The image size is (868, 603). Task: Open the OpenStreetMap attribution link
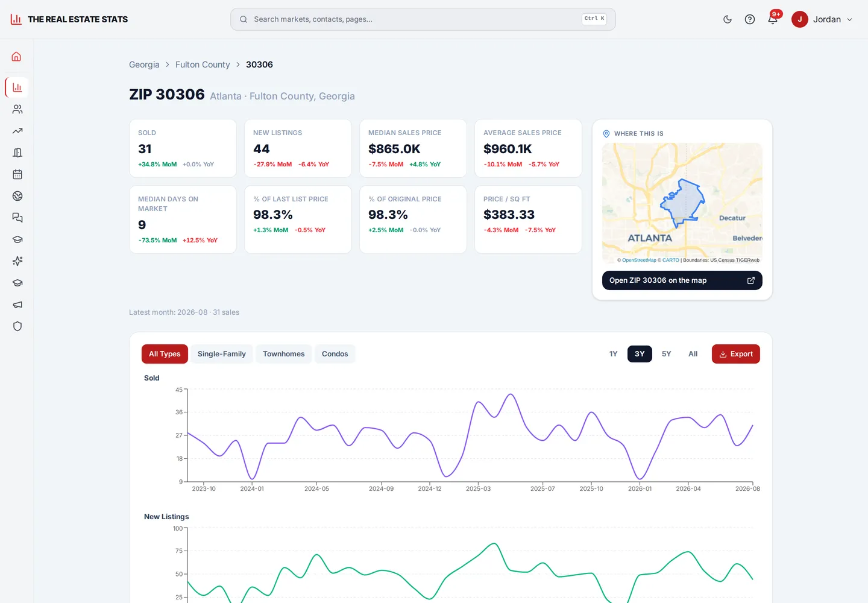coord(639,260)
